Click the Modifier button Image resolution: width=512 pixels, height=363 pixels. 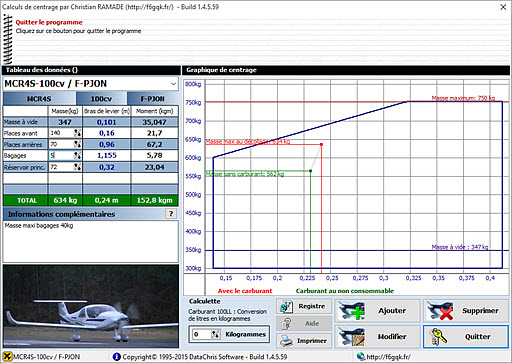(377, 337)
